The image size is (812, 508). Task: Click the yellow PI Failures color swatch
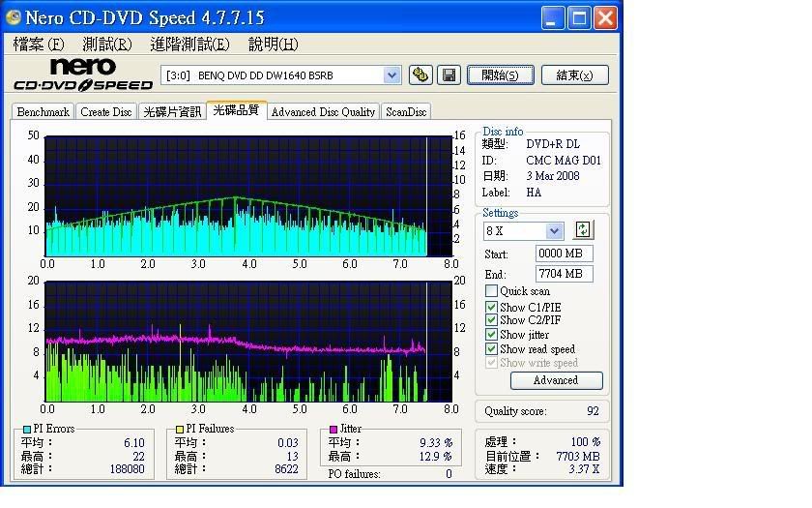[x=180, y=430]
